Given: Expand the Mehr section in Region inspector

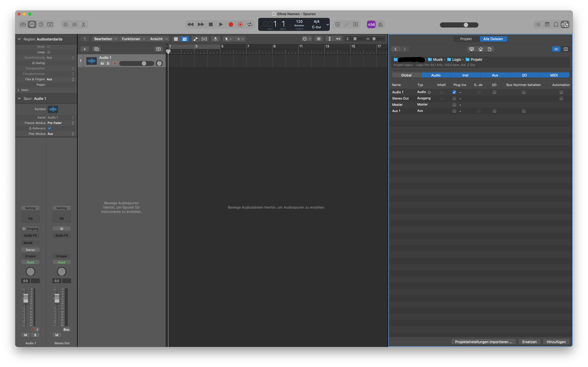Looking at the screenshot, I should [18, 90].
